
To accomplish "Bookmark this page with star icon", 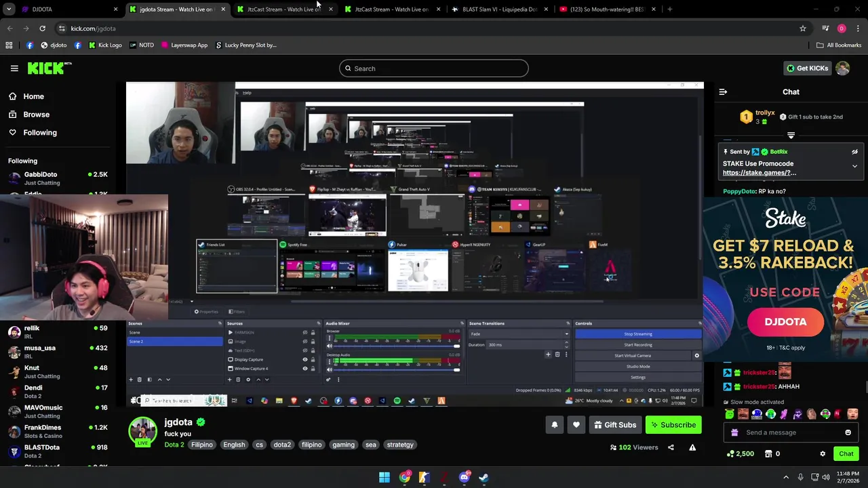I will [x=803, y=28].
